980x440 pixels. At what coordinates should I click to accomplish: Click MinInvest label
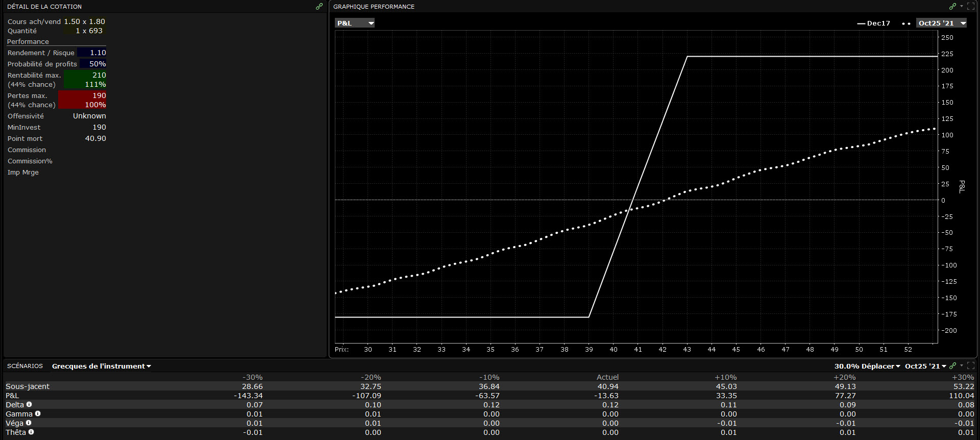(x=24, y=127)
